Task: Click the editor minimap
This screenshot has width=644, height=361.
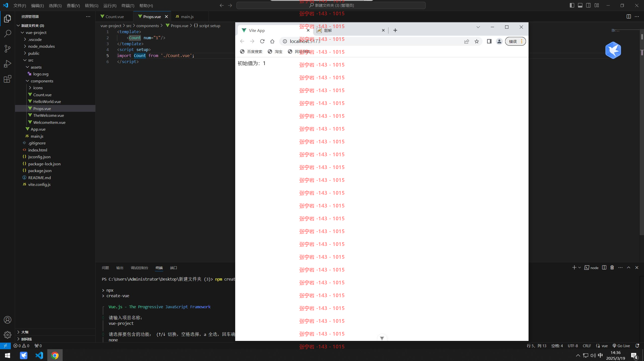Action: [625, 31]
